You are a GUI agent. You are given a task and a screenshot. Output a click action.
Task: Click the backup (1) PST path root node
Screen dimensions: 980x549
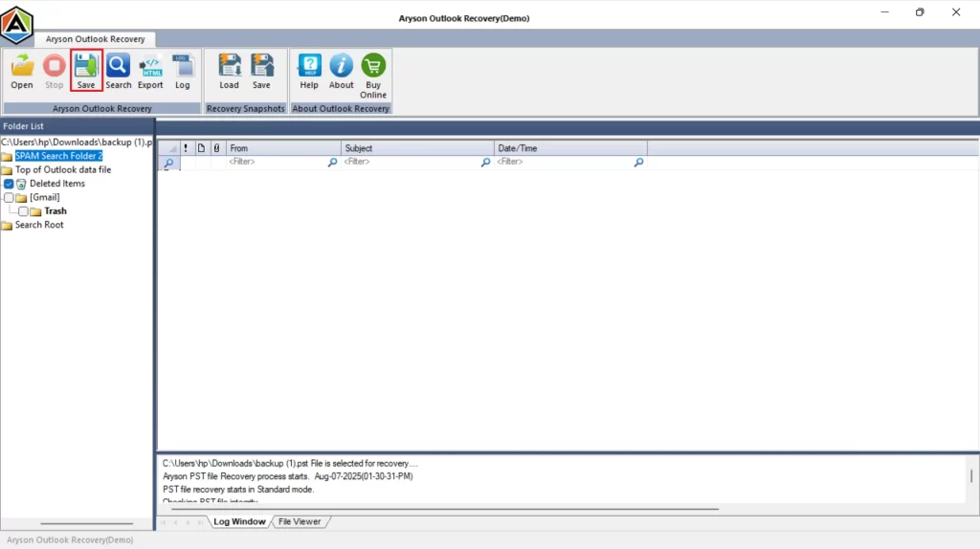[x=77, y=143]
